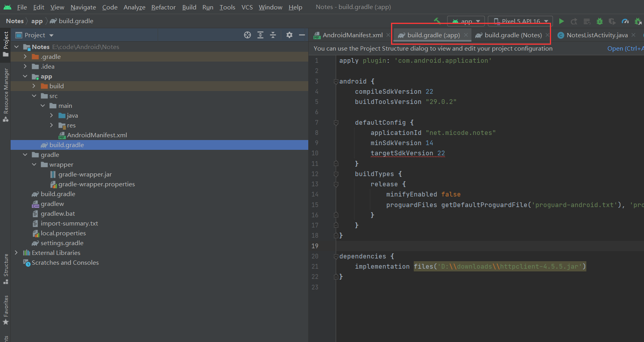Toggle the Resource Manager tool window
The image size is (644, 342).
5,94
